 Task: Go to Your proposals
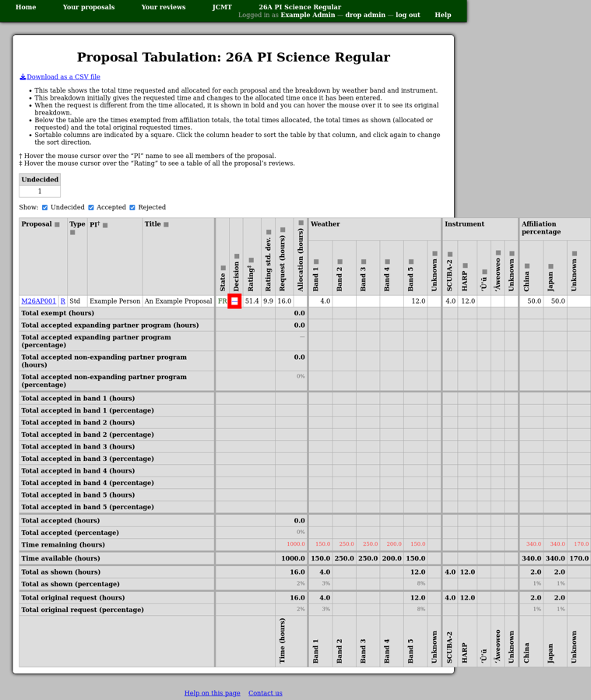click(x=89, y=7)
